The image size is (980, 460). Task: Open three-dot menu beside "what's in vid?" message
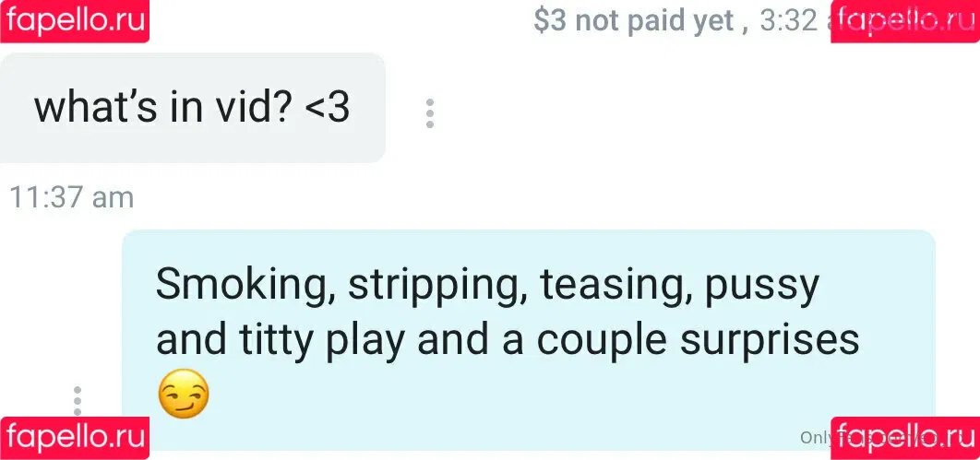(429, 113)
